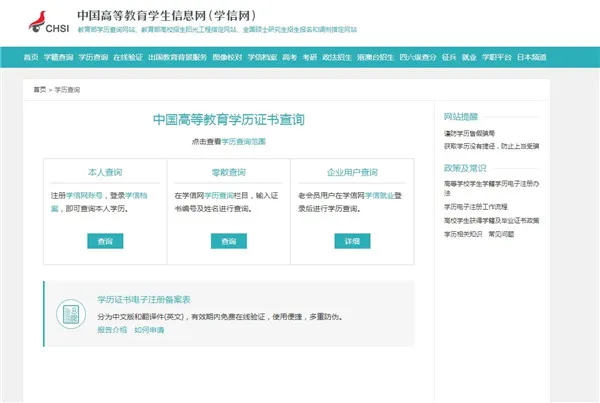The width and height of the screenshot is (600, 403).
Task: Click the 零散查询 card heading
Action: [229, 172]
